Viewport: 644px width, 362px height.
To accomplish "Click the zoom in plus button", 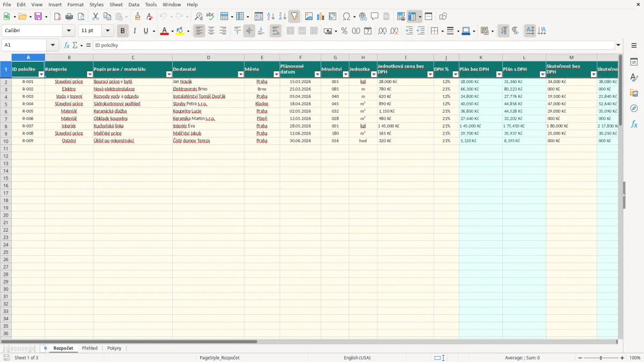I will (623, 358).
